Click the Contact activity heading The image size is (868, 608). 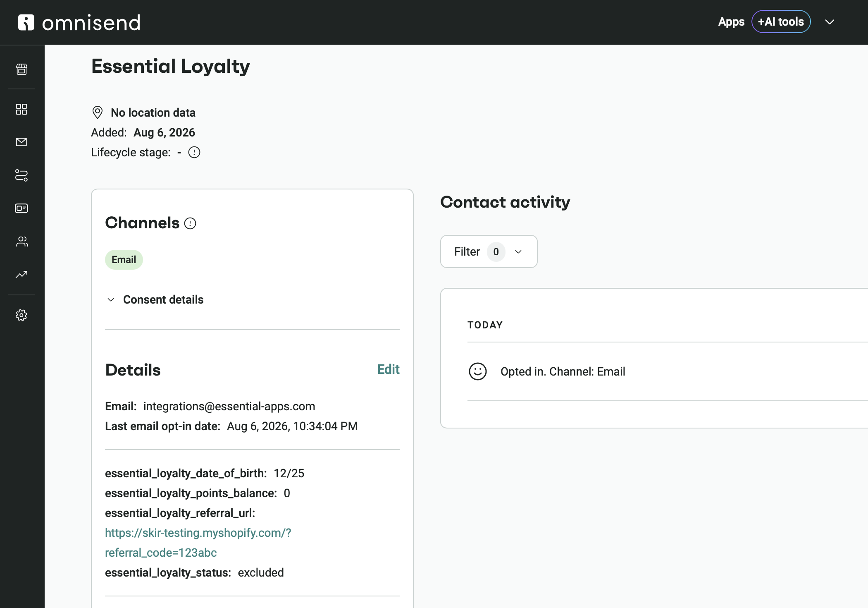point(505,202)
